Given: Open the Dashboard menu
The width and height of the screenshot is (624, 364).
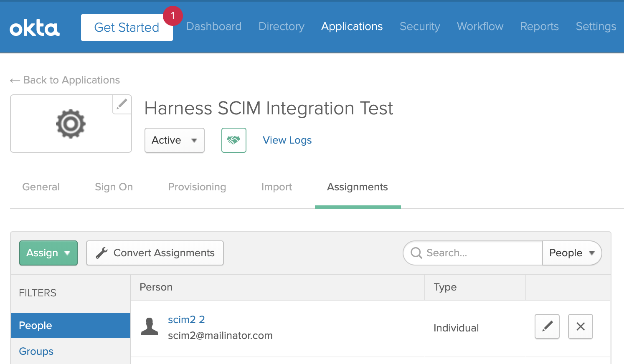Looking at the screenshot, I should [x=214, y=26].
